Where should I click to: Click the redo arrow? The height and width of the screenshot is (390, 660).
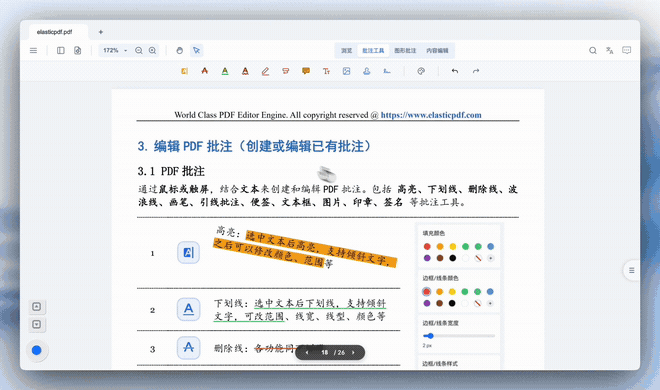(476, 71)
